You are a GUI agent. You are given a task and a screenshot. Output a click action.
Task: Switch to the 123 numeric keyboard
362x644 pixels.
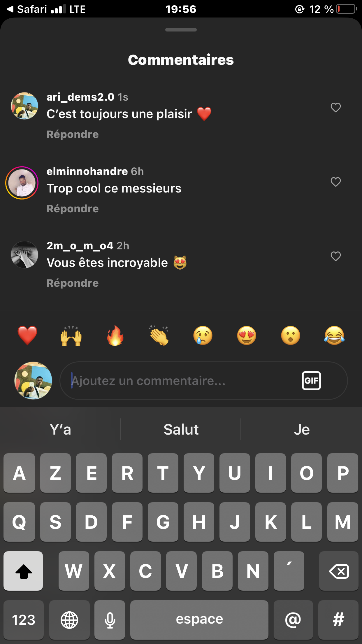(24, 620)
